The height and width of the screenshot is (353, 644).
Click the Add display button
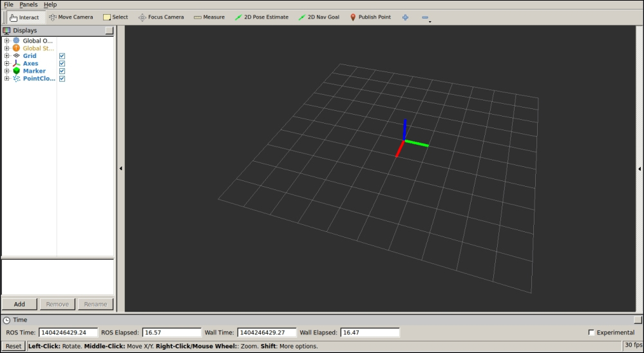tap(19, 304)
